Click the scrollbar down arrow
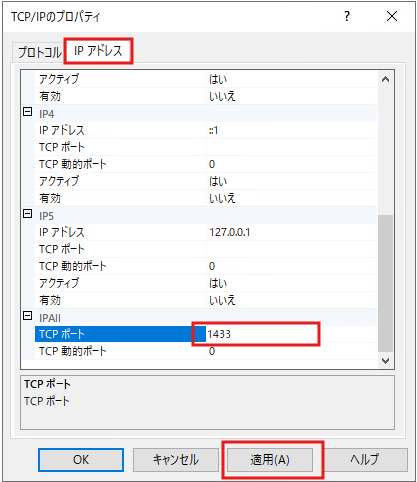Viewport: 417px width, 482px height. click(386, 361)
